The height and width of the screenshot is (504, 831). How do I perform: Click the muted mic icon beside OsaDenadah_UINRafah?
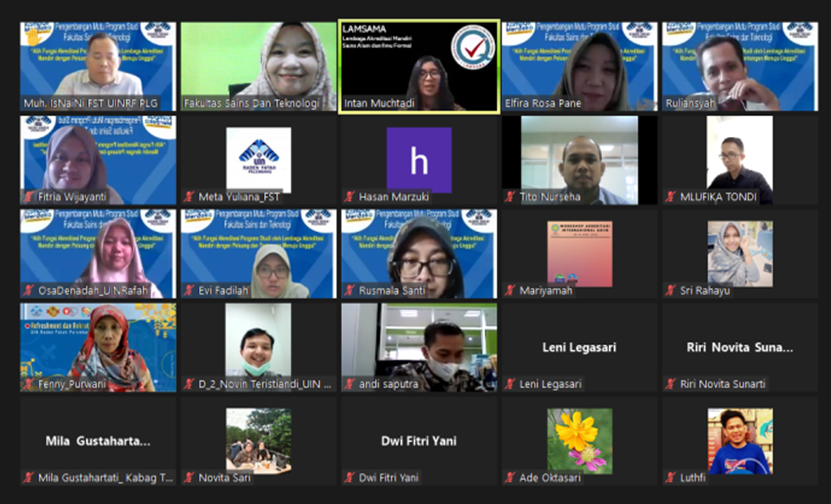pos(28,290)
